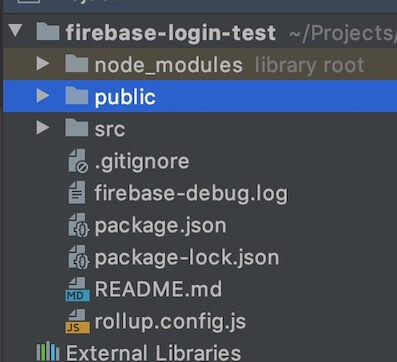This screenshot has width=397, height=362.
Task: Click the rollup.config.js JS file icon
Action: click(x=77, y=321)
